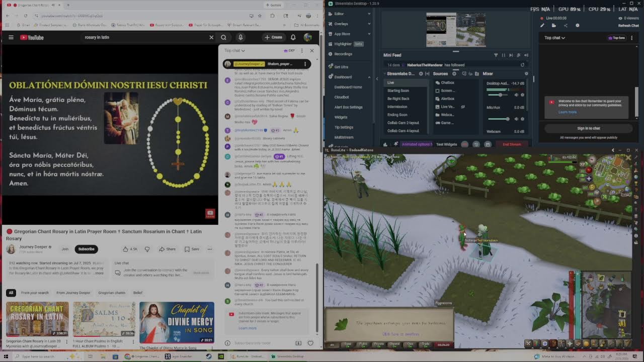Click here to continue in RuneLite dialog
This screenshot has width=644, height=362.
(400, 334)
